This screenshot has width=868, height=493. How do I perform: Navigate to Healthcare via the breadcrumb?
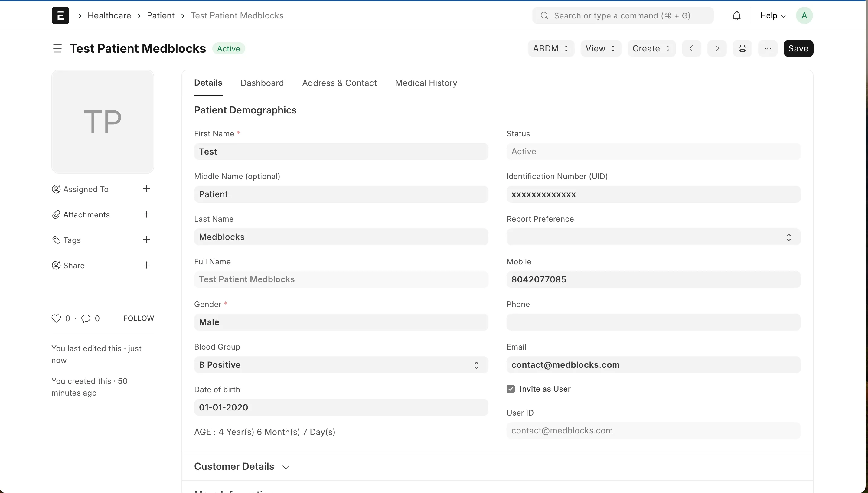pos(109,15)
